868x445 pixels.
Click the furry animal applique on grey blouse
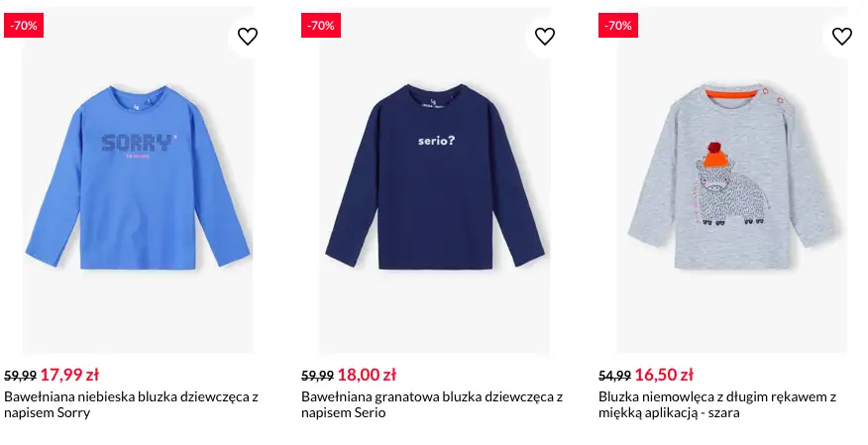(734, 193)
